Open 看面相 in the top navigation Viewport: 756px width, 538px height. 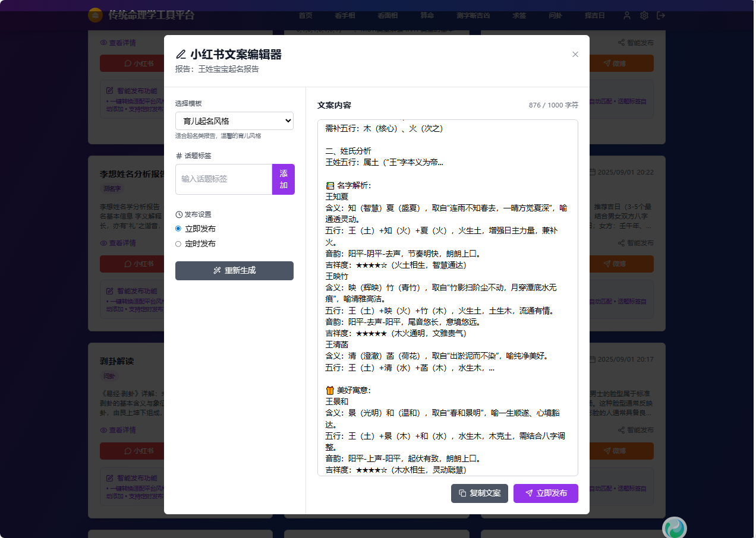click(388, 16)
